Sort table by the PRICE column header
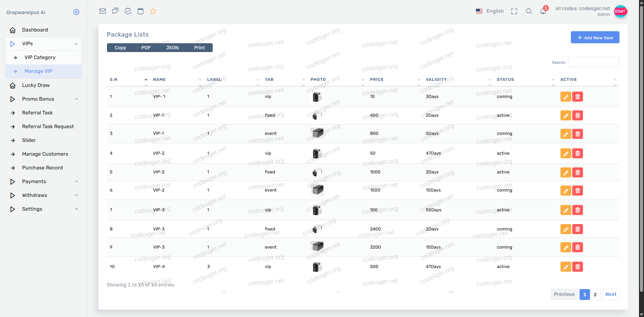 [x=377, y=80]
